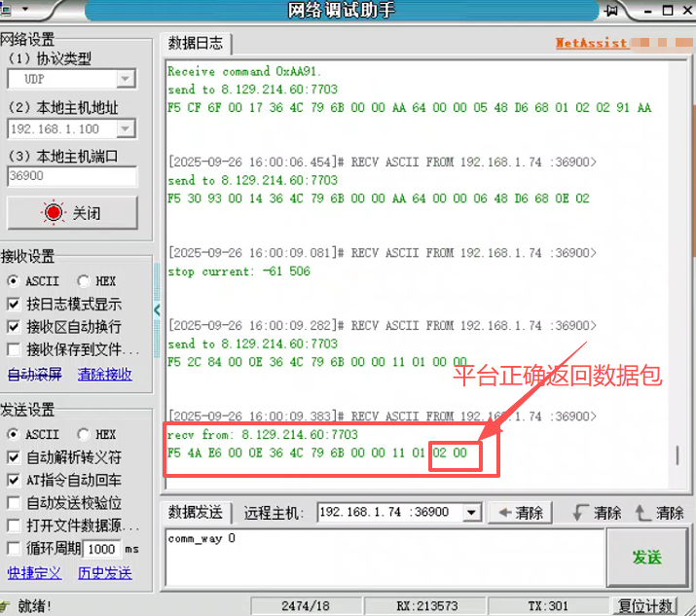Click the 2474/18 status bar entry

pyautogui.click(x=306, y=606)
